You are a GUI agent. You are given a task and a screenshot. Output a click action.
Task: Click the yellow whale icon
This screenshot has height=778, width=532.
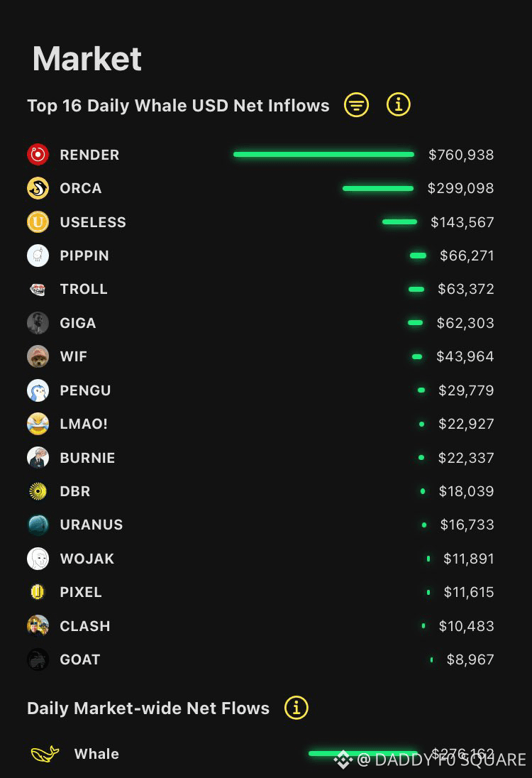(x=45, y=754)
